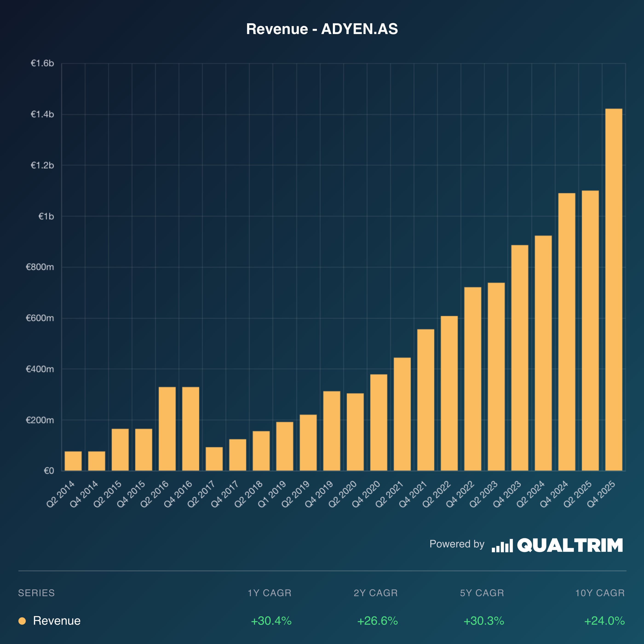Click the €1b y-axis label
This screenshot has height=644, width=644.
pyautogui.click(x=46, y=217)
